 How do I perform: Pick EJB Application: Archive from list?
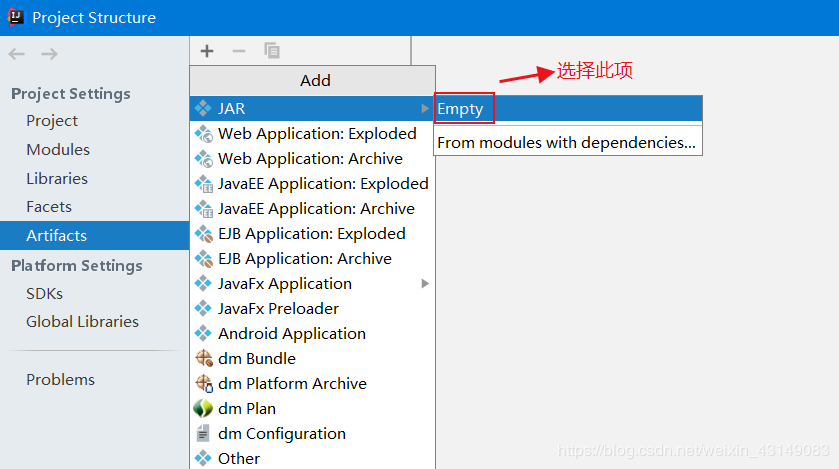click(x=304, y=258)
